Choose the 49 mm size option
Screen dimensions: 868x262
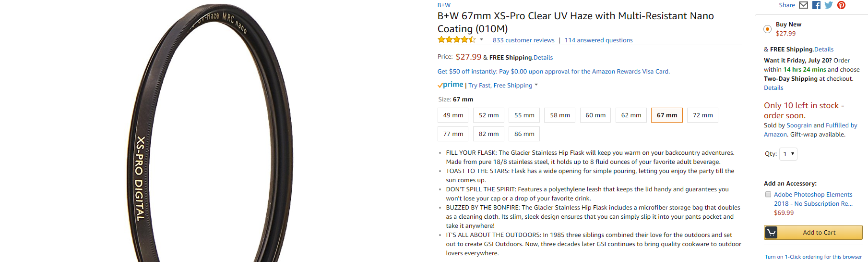pyautogui.click(x=453, y=115)
